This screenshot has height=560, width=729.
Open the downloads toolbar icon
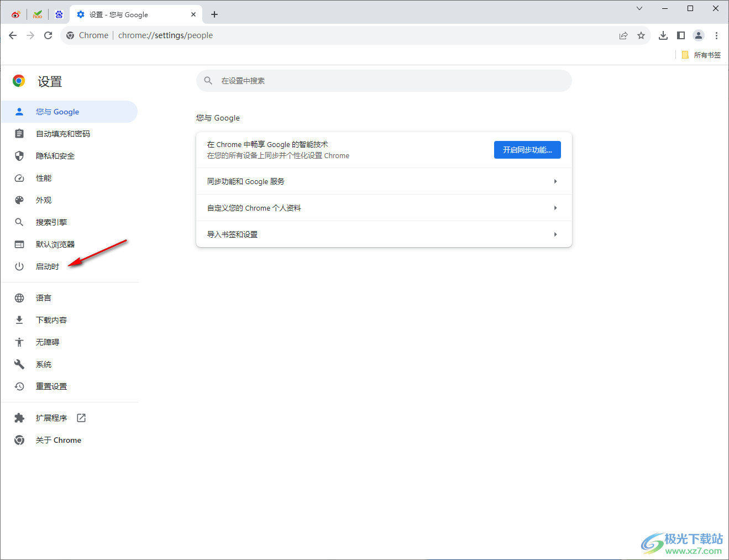663,35
